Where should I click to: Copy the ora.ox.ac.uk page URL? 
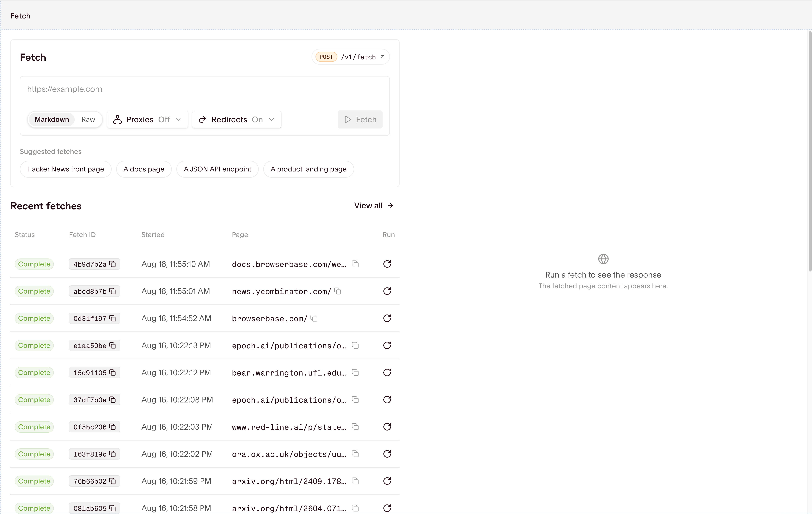(355, 454)
